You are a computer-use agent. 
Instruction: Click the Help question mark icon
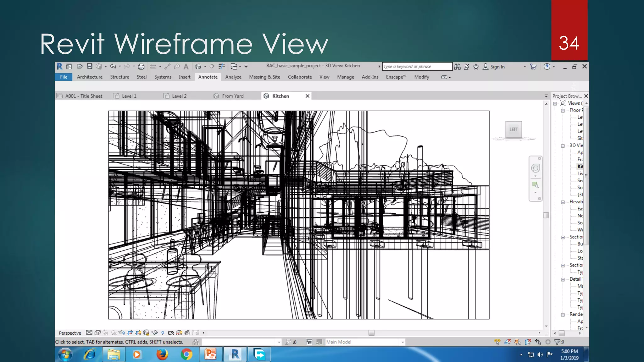(x=547, y=67)
